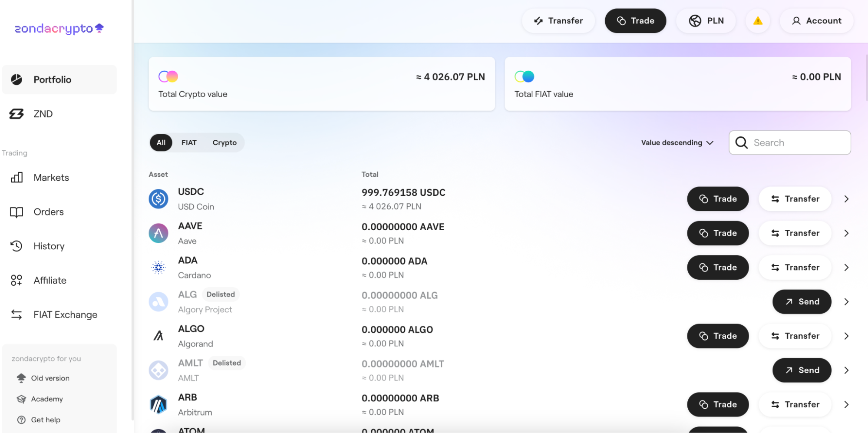This screenshot has width=868, height=433.
Task: Open the History page
Action: coord(49,246)
